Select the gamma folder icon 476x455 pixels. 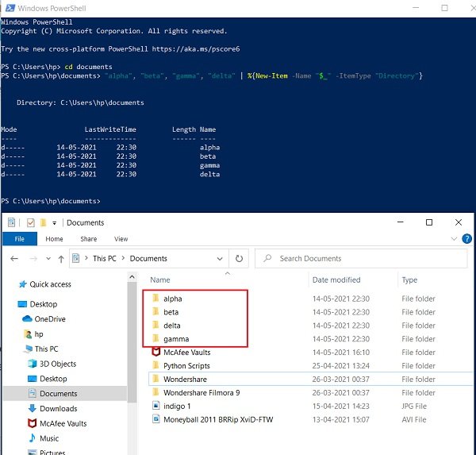pos(155,338)
